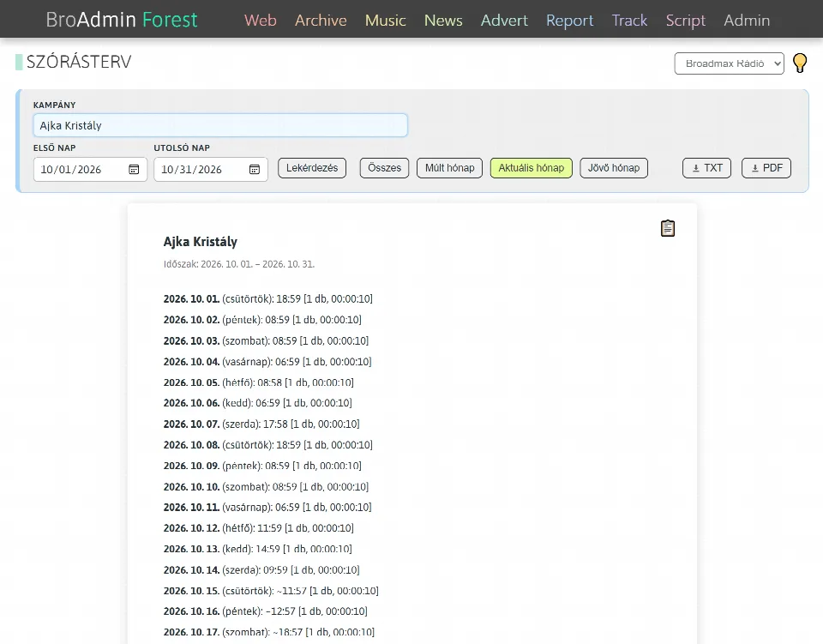823x644 pixels.
Task: Click the Időszak date range line
Action: [x=239, y=264]
